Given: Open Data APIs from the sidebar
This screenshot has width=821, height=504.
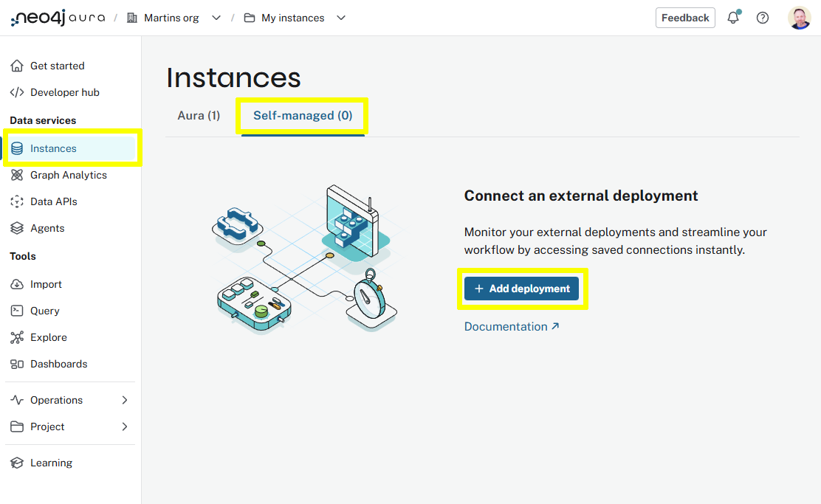Looking at the screenshot, I should [x=52, y=201].
